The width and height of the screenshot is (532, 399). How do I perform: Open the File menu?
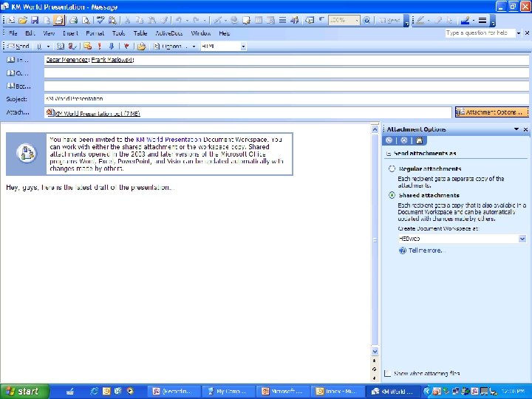pyautogui.click(x=13, y=33)
